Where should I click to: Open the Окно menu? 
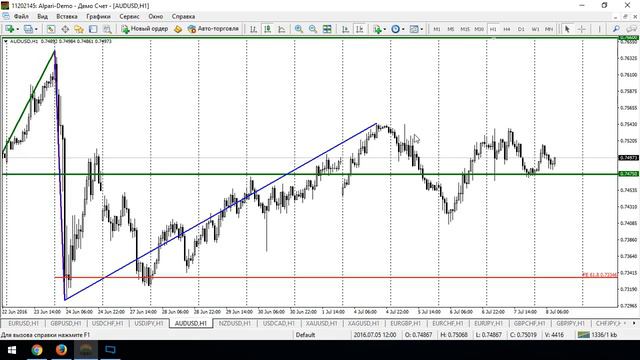tap(156, 16)
